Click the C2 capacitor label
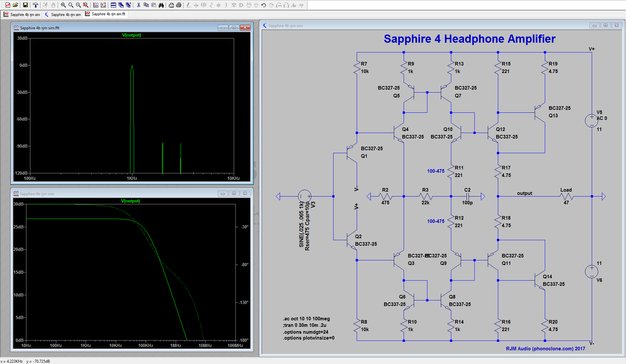Image resolution: width=626 pixels, height=364 pixels. (467, 190)
